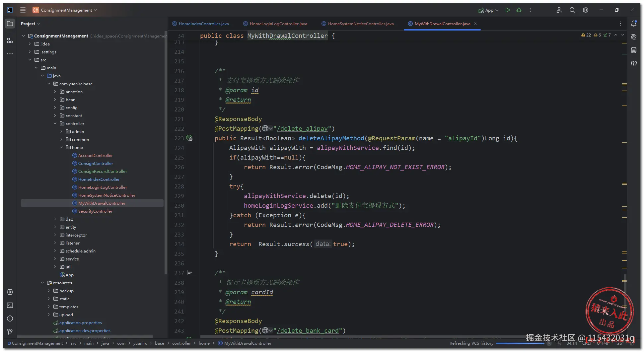644x352 pixels.
Task: Open the Structure tool window
Action: click(10, 40)
